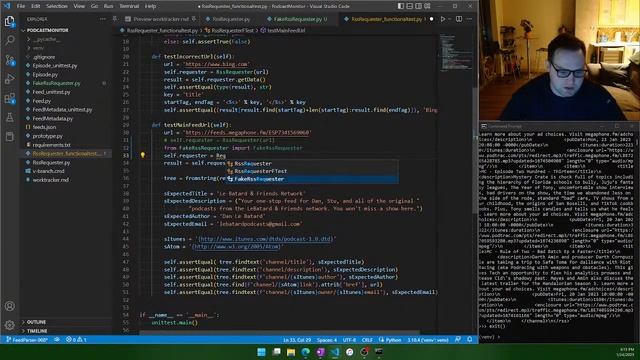Select FakeRssRequester autocomplete suggestion
The image size is (640, 360).
tap(312, 179)
